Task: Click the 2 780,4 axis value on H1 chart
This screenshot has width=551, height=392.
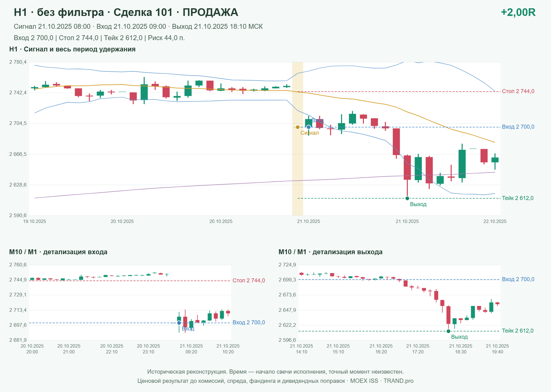Action: point(18,62)
